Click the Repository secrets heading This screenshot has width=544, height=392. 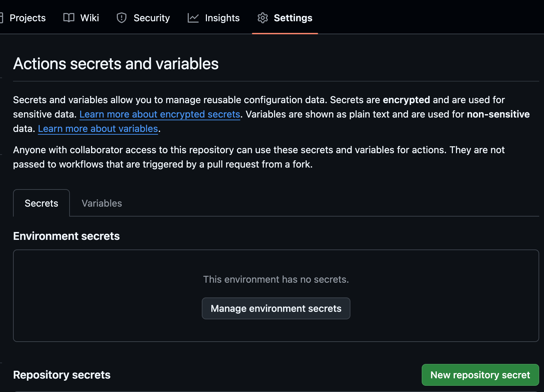62,375
